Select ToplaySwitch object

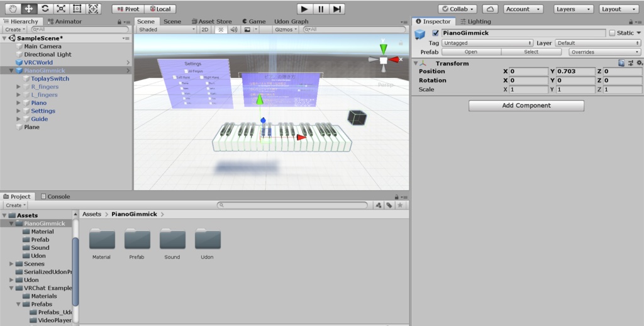(50, 79)
